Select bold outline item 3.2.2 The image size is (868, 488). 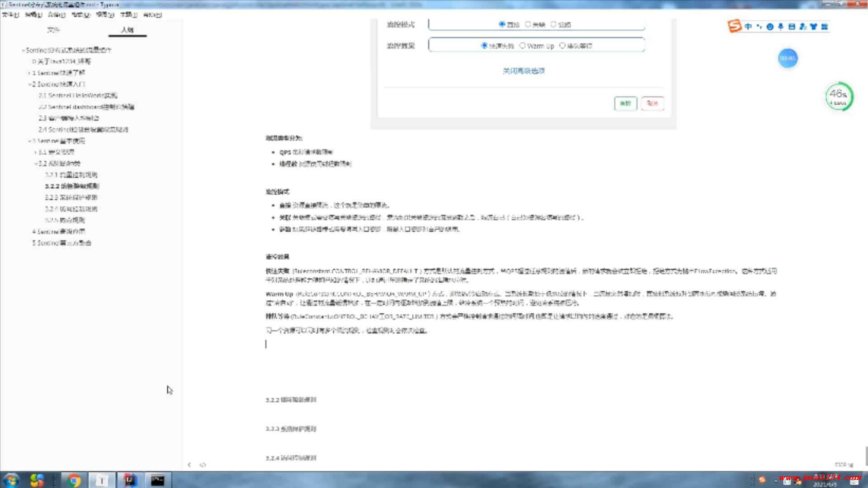click(x=72, y=186)
